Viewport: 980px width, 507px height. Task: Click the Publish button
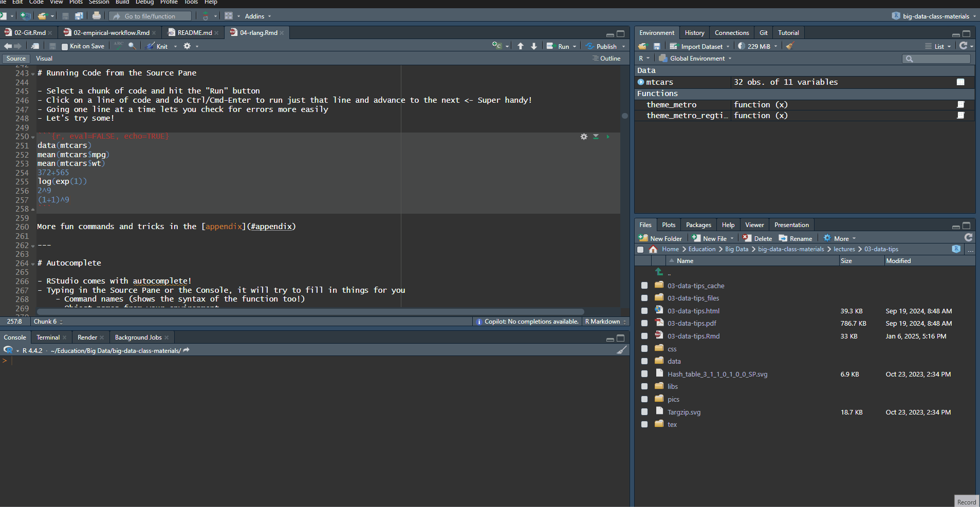pyautogui.click(x=601, y=46)
